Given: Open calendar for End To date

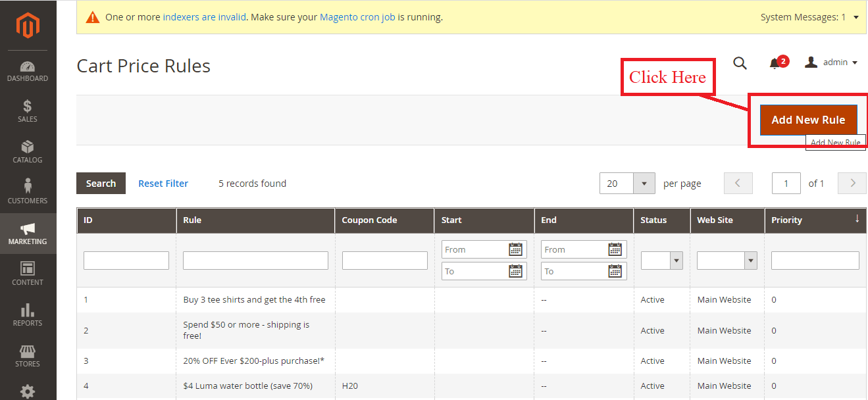Looking at the screenshot, I should pos(615,271).
